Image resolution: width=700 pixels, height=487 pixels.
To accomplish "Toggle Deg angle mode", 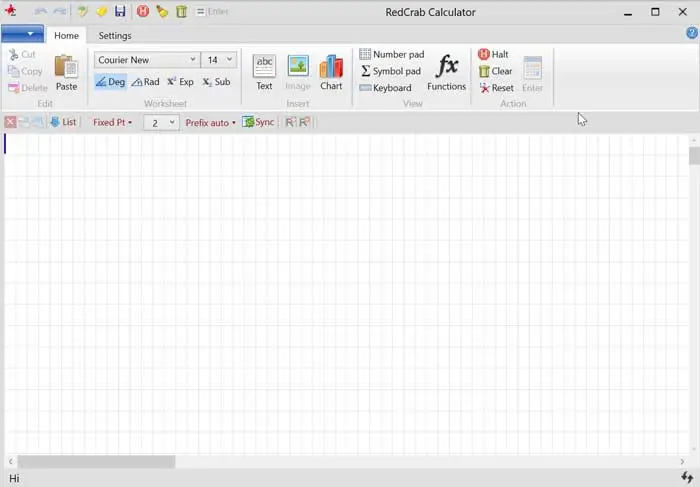I will tap(110, 82).
